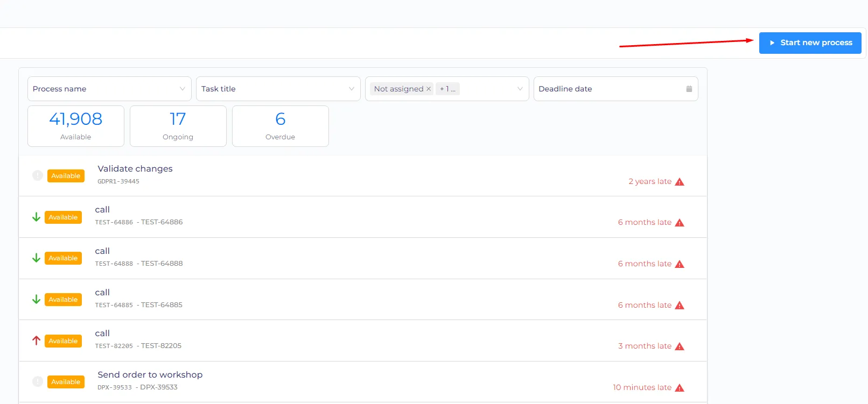Show the hidden +1 assignee tag
The height and width of the screenshot is (404, 868).
click(447, 89)
